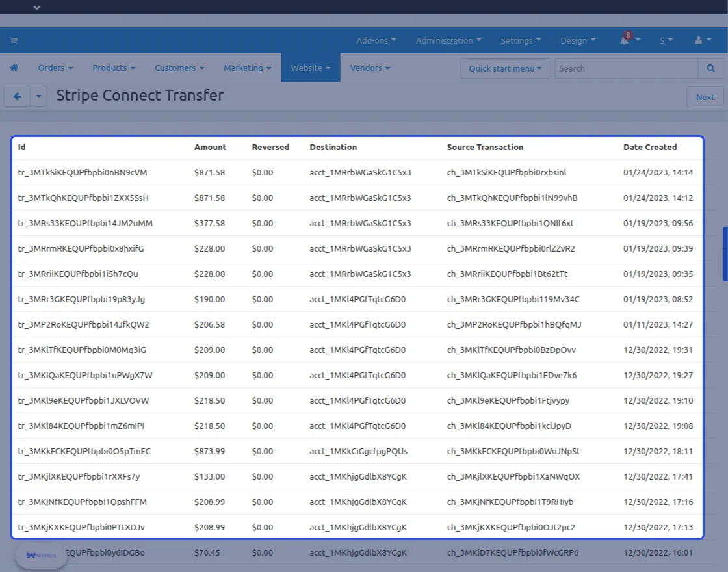Image resolution: width=728 pixels, height=572 pixels.
Task: Click the shopping cart storefront icon
Action: coord(14,40)
